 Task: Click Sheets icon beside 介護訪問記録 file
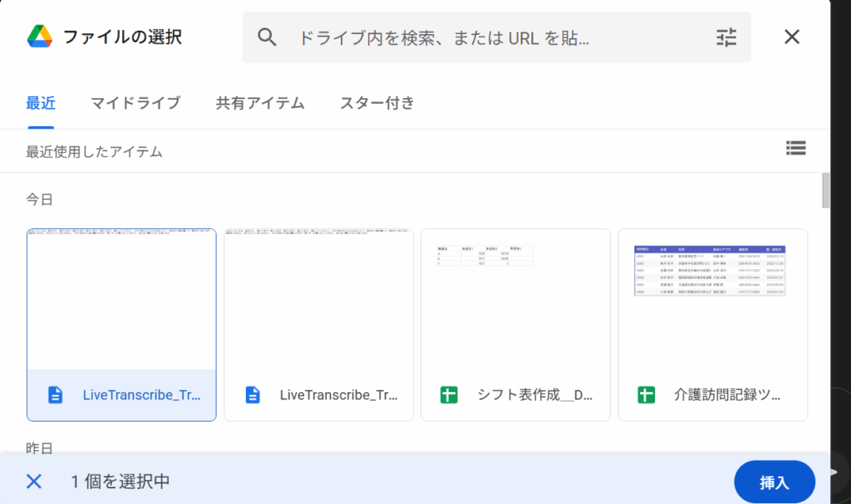tap(647, 395)
